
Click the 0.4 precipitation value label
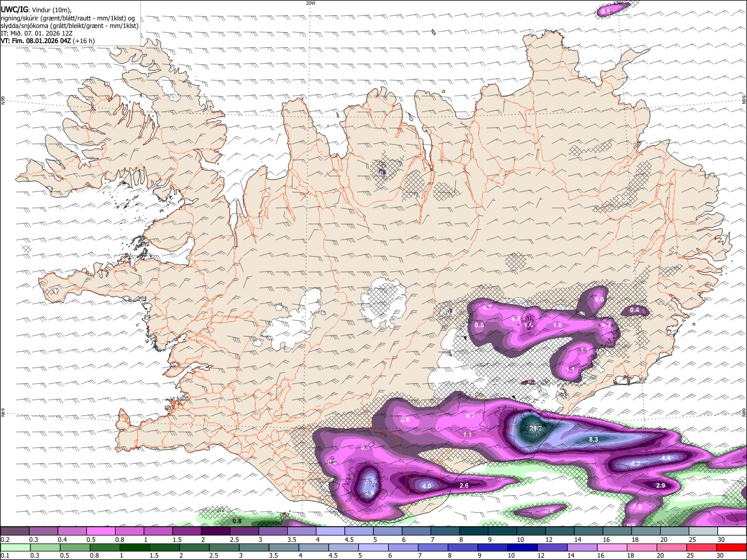coord(634,310)
